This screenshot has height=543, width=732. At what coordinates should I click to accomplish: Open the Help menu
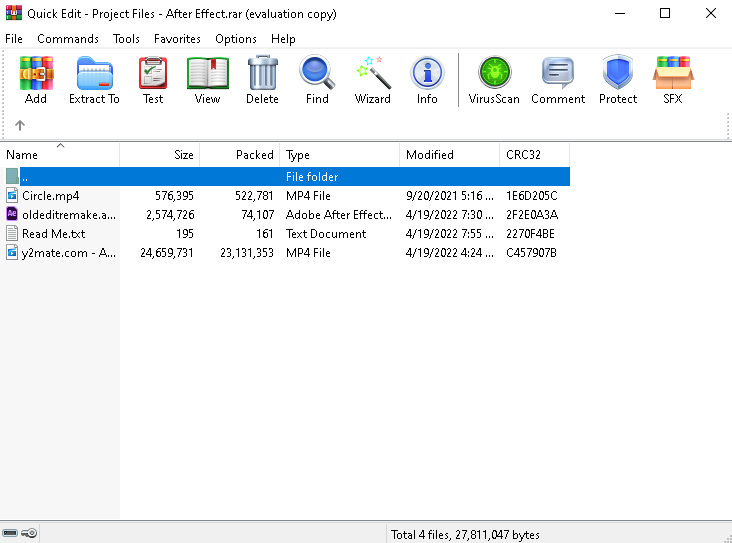283,39
